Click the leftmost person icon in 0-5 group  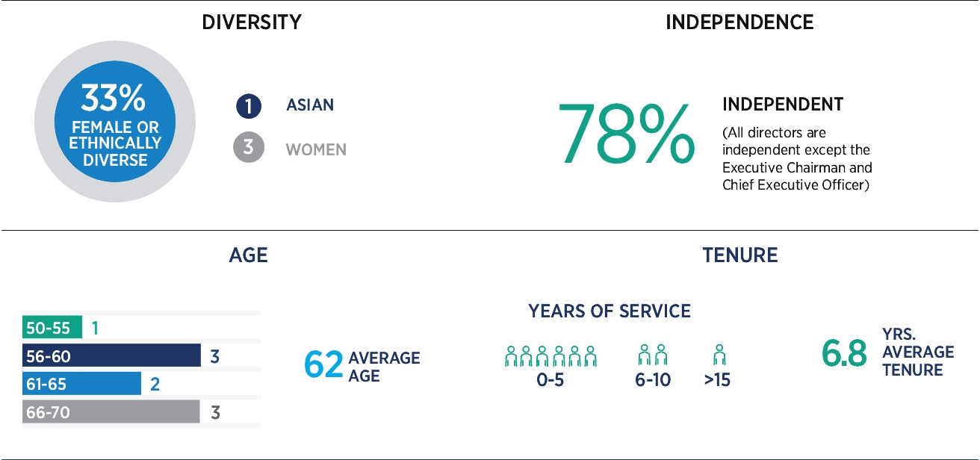[x=512, y=355]
